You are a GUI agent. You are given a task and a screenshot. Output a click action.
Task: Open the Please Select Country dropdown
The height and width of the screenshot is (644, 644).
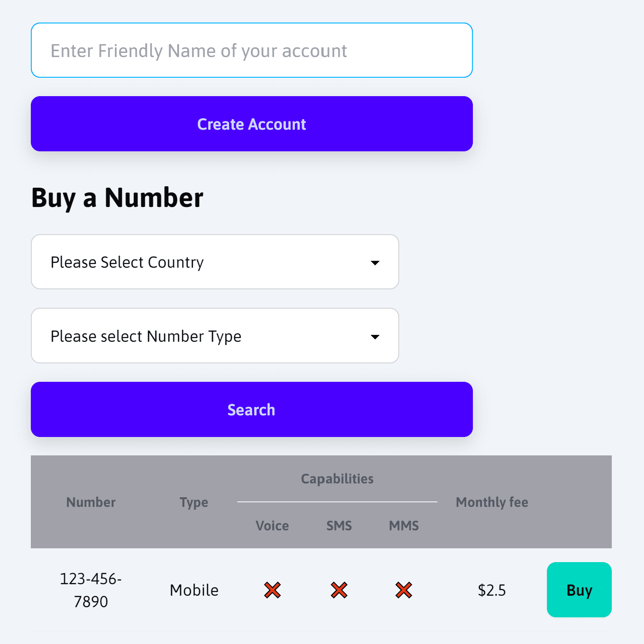(215, 262)
